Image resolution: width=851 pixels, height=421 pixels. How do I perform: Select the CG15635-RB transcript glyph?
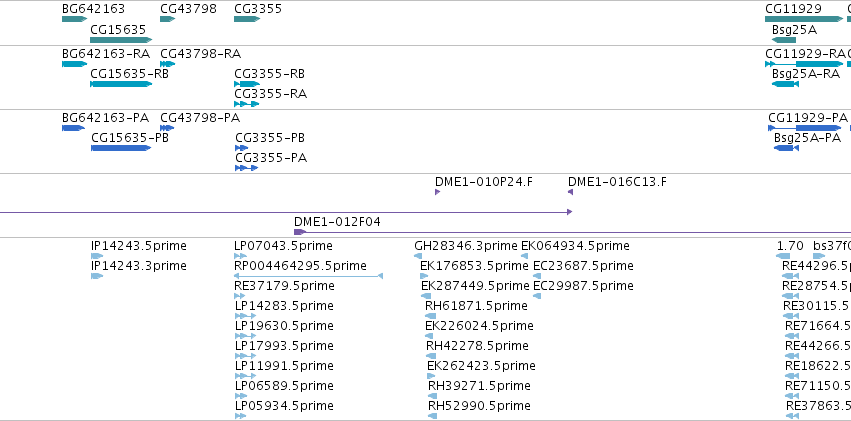pos(121,84)
